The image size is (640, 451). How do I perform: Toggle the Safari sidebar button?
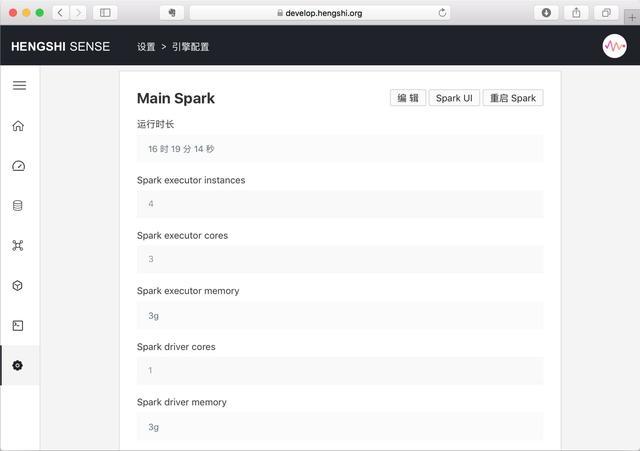[x=105, y=13]
